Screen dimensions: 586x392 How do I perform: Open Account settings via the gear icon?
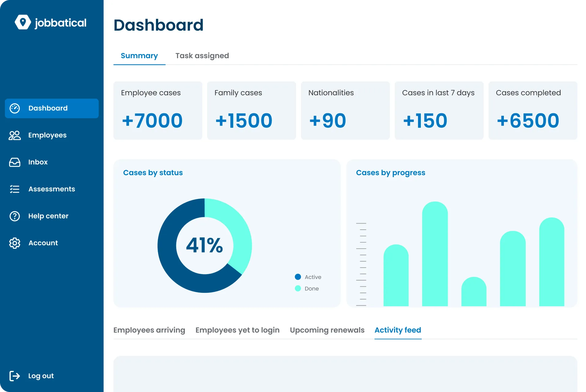coord(14,243)
